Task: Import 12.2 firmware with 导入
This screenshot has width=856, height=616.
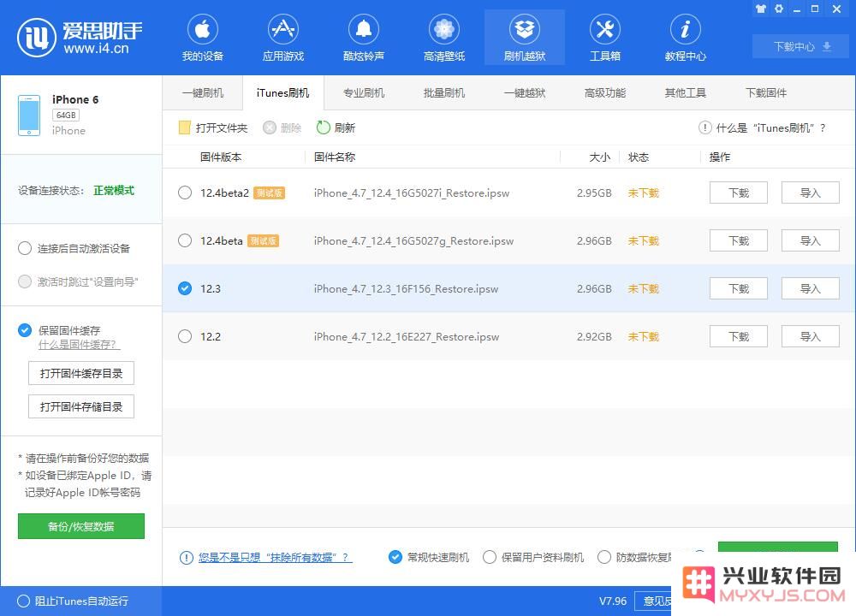Action: (x=810, y=336)
